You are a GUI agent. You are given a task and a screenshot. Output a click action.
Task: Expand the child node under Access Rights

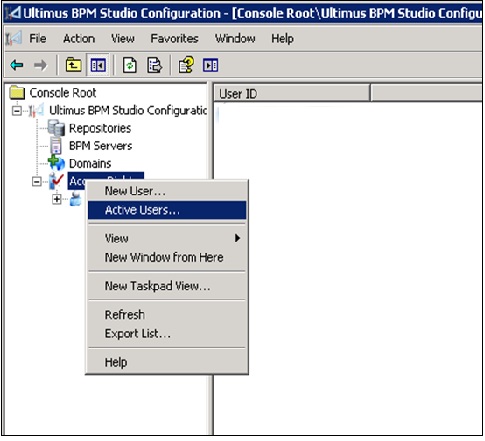pyautogui.click(x=57, y=199)
